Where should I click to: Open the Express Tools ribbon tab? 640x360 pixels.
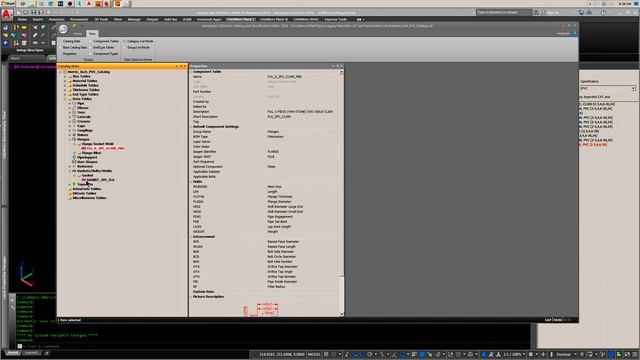click(336, 19)
